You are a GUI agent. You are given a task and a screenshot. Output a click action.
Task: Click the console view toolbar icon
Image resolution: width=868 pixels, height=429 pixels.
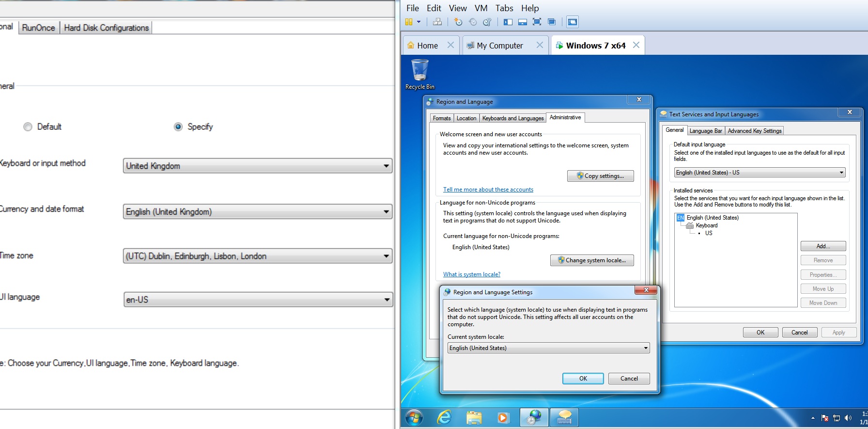[573, 22]
